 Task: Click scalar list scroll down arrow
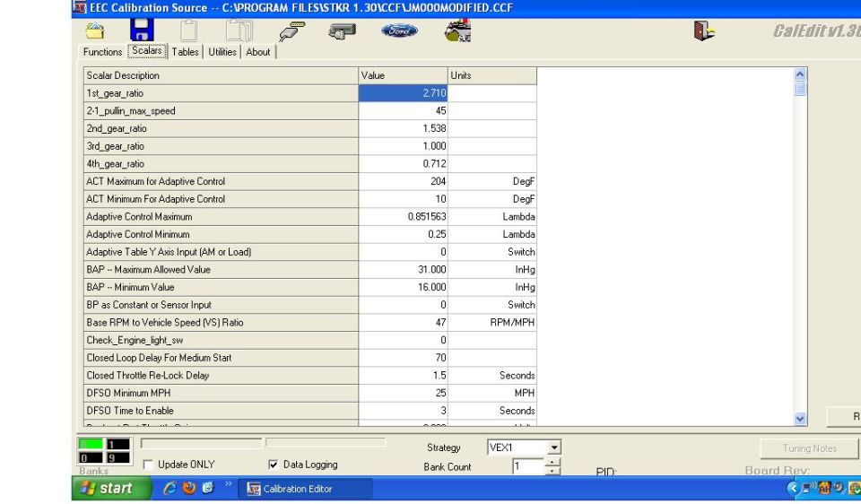pos(800,418)
